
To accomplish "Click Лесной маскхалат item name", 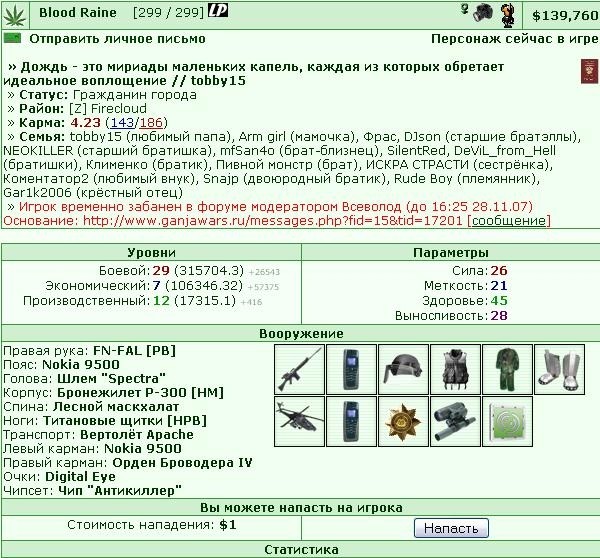I will click(x=116, y=406).
